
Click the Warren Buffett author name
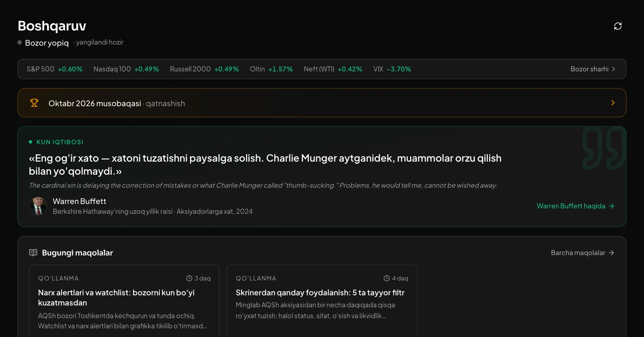(x=79, y=201)
